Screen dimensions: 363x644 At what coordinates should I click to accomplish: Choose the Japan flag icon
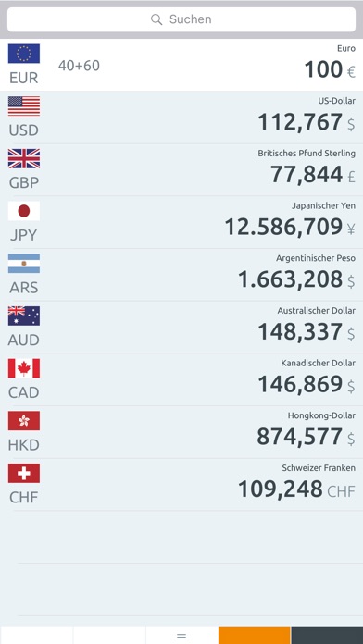point(24,211)
